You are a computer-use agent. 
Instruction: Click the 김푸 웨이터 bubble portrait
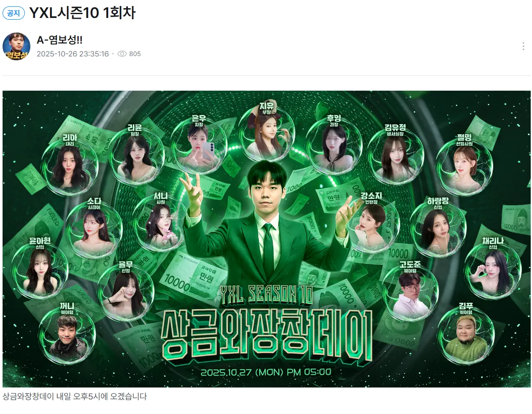tap(466, 336)
